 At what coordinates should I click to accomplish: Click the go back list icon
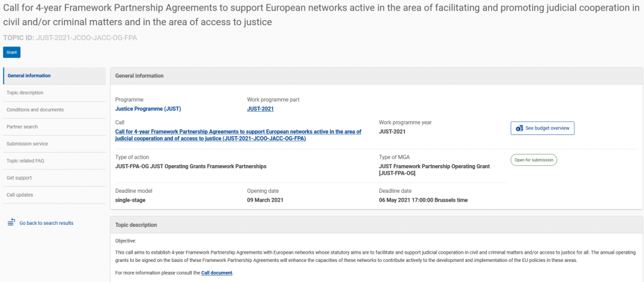pos(11,222)
